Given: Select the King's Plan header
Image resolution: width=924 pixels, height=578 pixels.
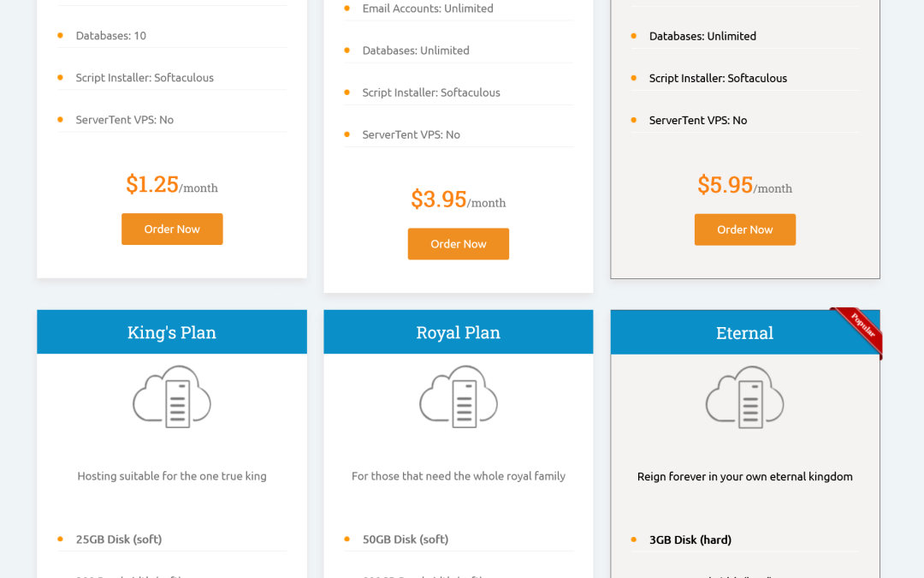Looking at the screenshot, I should (172, 332).
